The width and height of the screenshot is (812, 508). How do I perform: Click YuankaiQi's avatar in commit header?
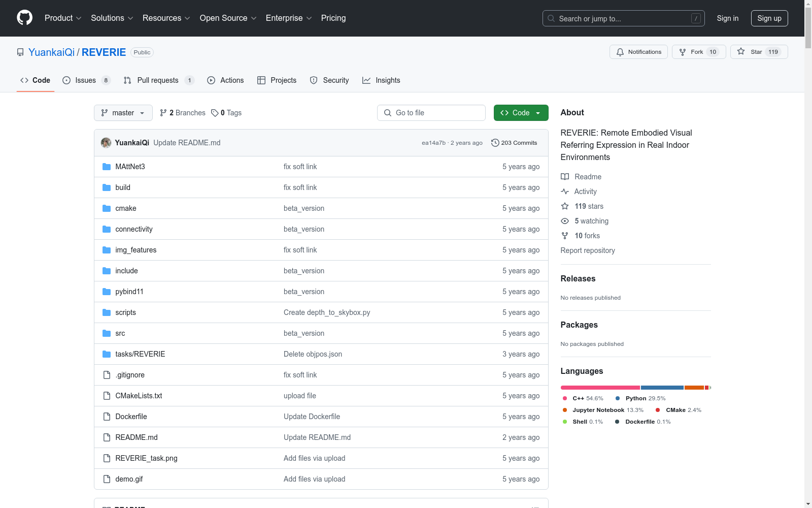[x=106, y=143]
